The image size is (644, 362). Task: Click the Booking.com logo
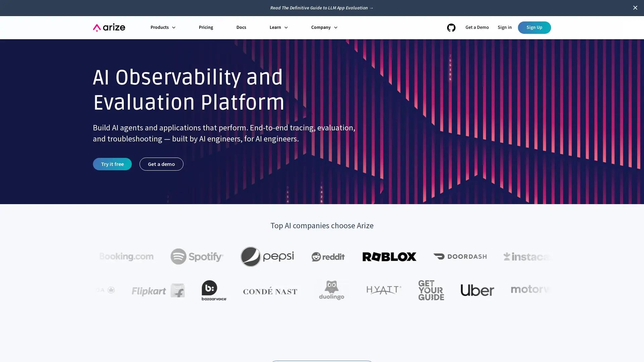pos(126,256)
